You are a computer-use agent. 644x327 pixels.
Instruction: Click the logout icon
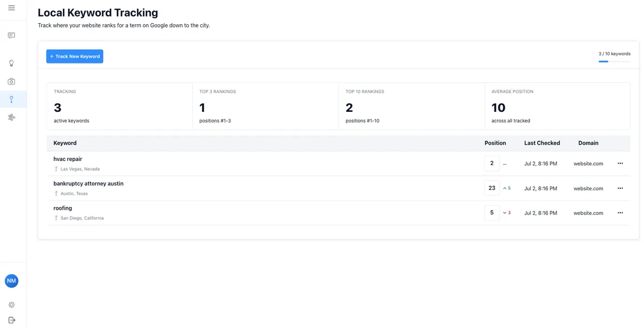11,320
